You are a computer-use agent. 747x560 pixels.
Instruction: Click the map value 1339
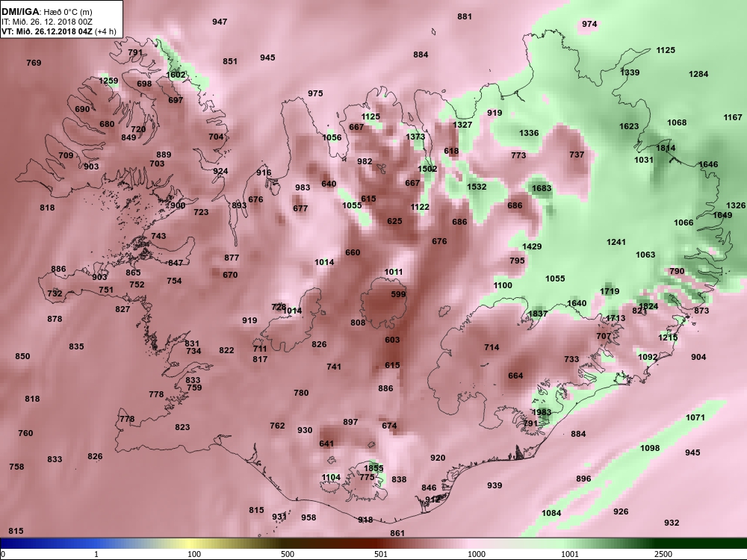pos(630,72)
